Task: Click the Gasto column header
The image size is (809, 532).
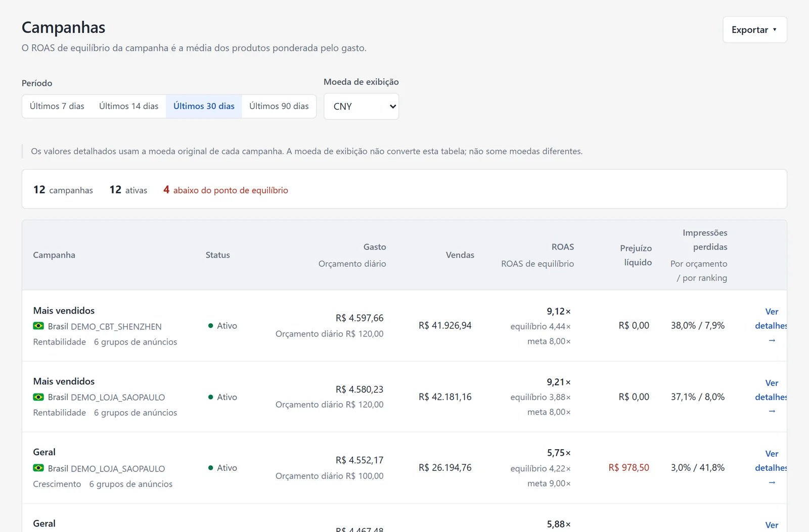Action: coord(375,247)
